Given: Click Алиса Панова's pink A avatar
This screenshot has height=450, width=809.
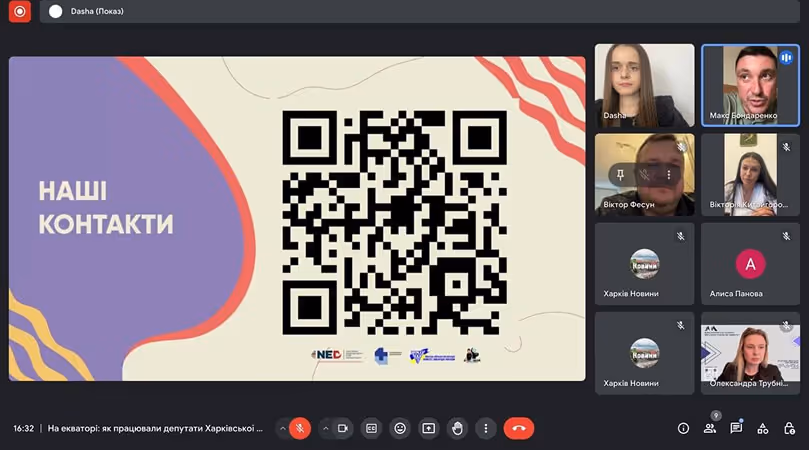Looking at the screenshot, I should pyautogui.click(x=750, y=264).
